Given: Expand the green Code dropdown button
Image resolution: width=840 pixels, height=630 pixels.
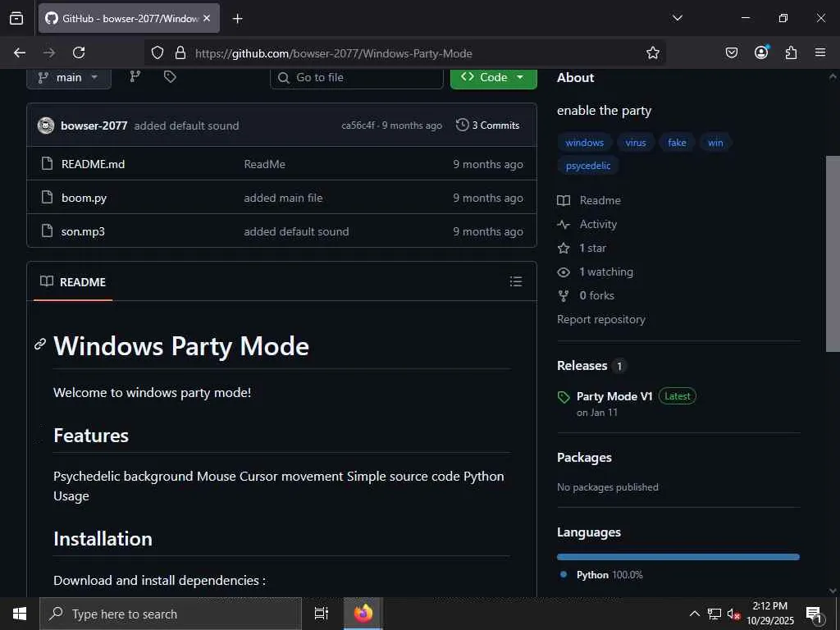Looking at the screenshot, I should (x=493, y=78).
